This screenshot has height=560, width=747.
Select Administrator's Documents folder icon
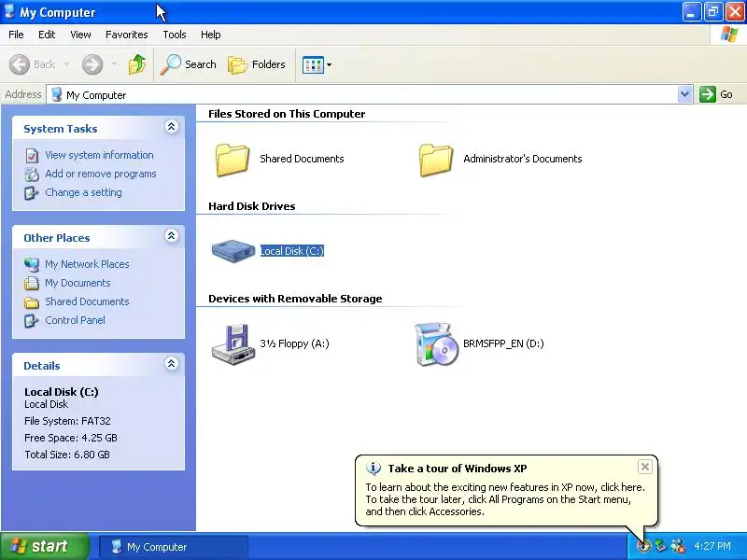point(435,160)
